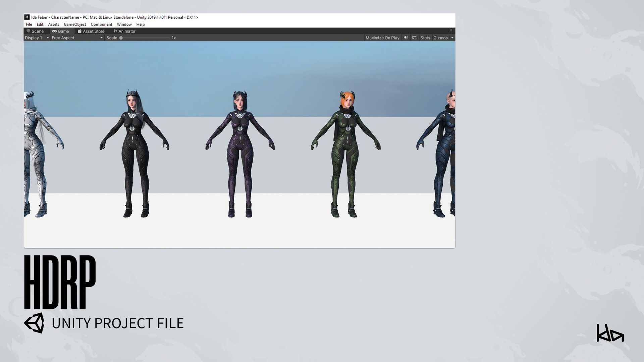The height and width of the screenshot is (362, 644).
Task: Toggle Maximize On Play
Action: coord(382,38)
